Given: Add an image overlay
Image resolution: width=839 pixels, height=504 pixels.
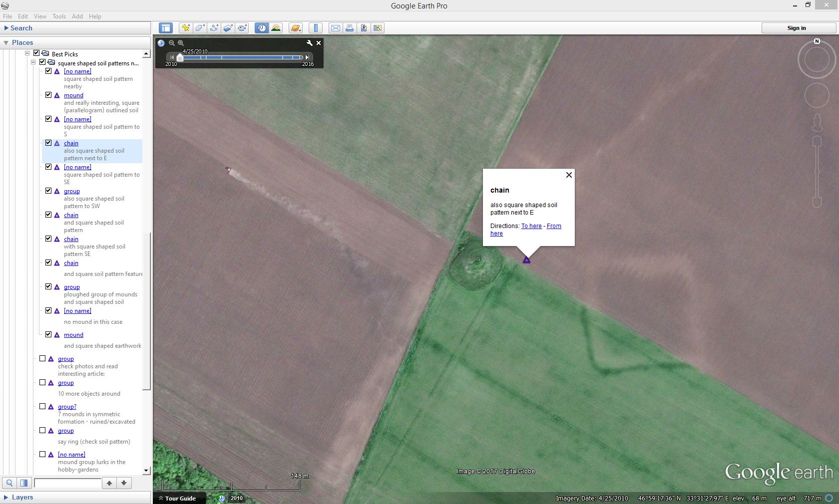Looking at the screenshot, I should click(228, 28).
